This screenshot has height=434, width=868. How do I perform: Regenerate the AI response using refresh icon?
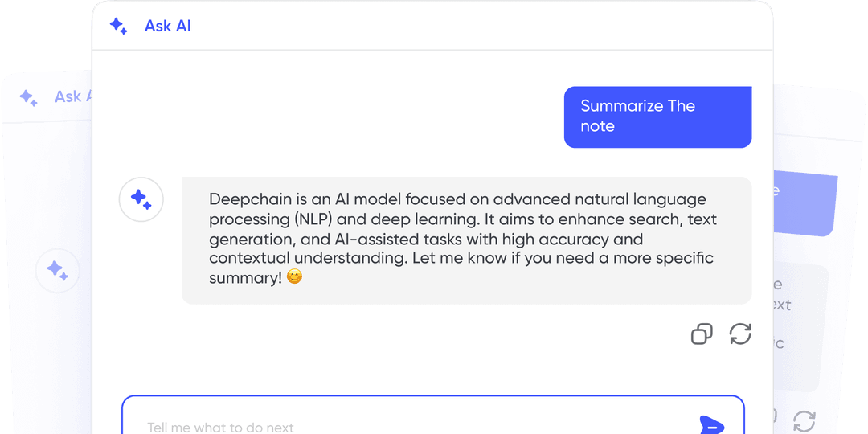[x=740, y=334]
